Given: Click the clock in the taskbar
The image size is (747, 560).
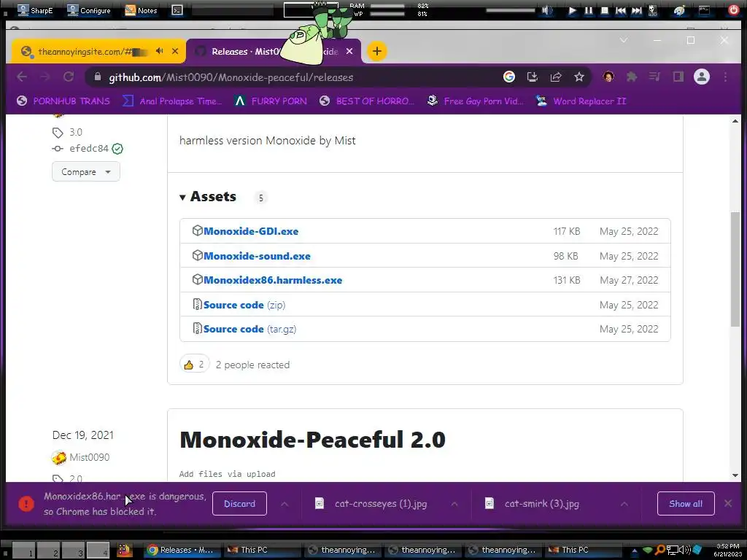Looking at the screenshot, I should point(727,550).
